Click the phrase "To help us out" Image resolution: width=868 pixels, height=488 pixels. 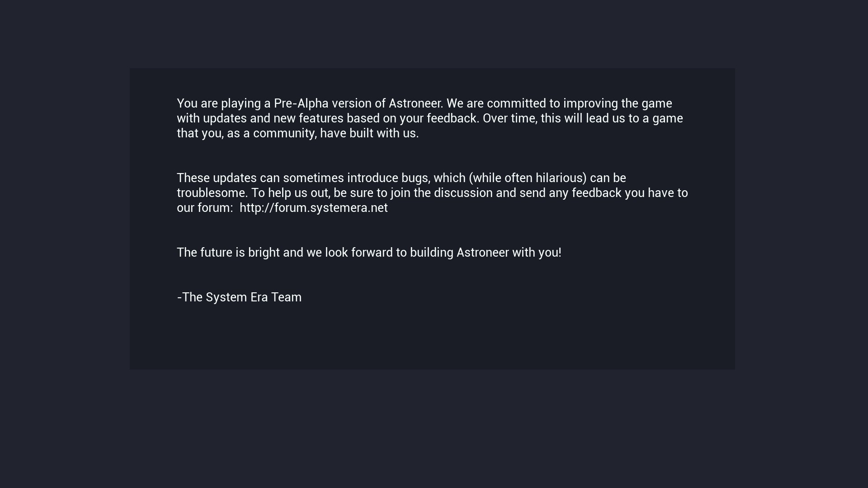click(290, 193)
